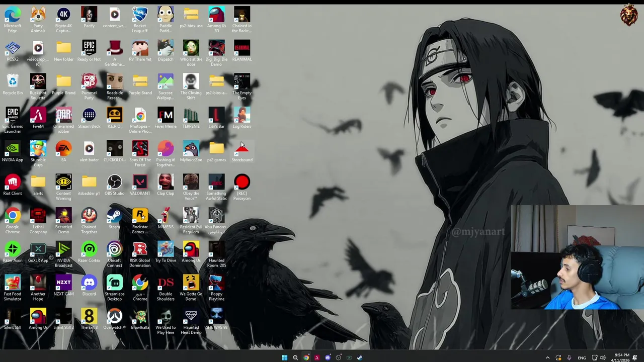Image resolution: width=644 pixels, height=362 pixels.
Task: Launch Who's at the door shortcut
Action: [191, 53]
